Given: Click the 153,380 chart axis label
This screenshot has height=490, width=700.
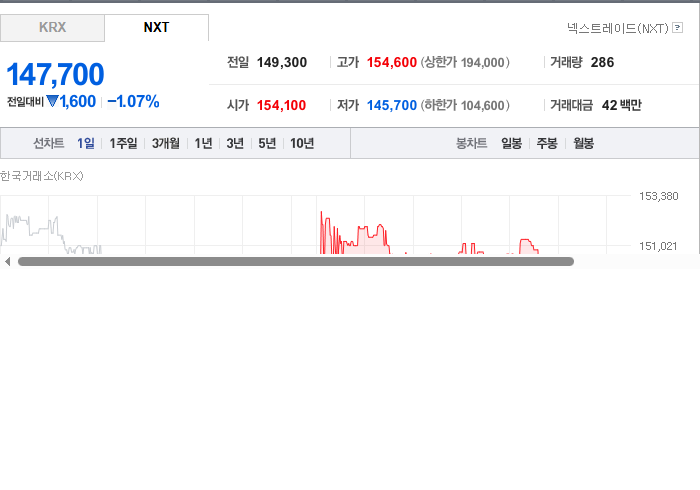Looking at the screenshot, I should click(658, 196).
